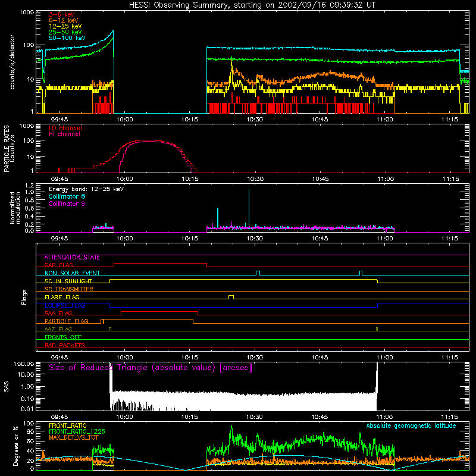The height and width of the screenshot is (476, 476).
Task: Click the 100.00 tick on SAS axis
Action: coord(24,364)
